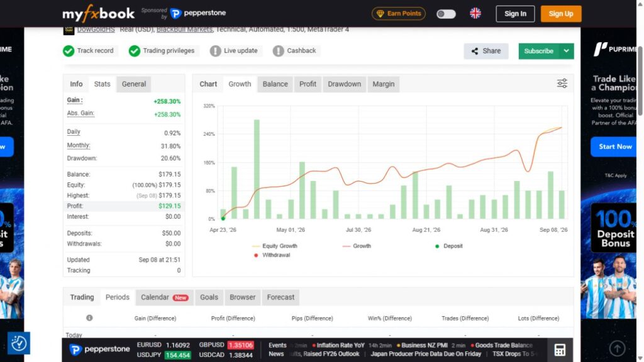Screen dimensions: 644x362
Task: Click the Track record green checkmark
Action: 69,51
